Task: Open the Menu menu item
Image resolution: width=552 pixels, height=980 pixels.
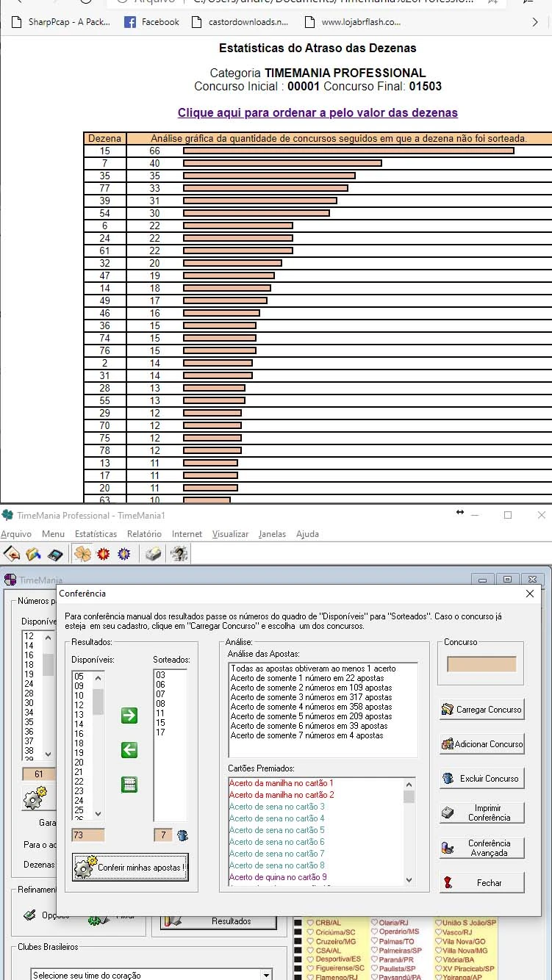Action: tap(53, 534)
